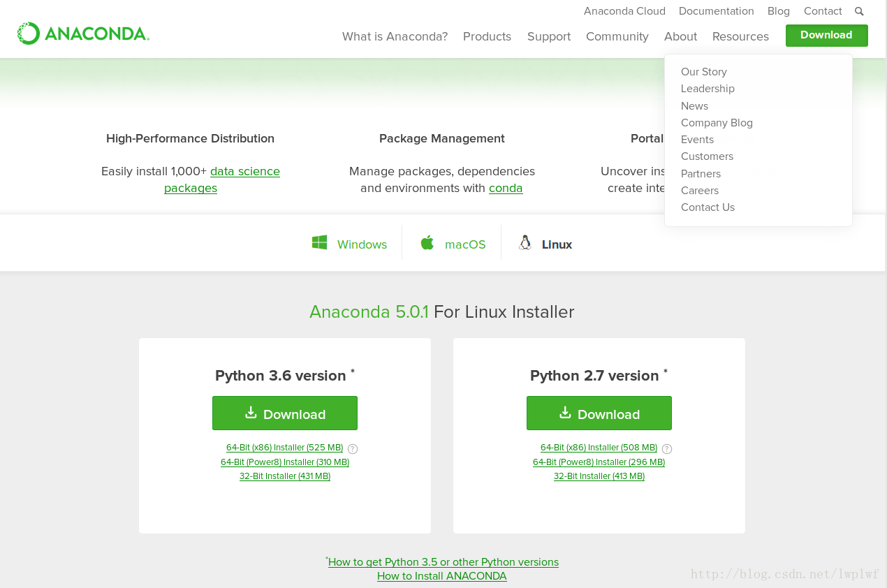The image size is (887, 588).
Task: Download the Python 3.6 version
Action: pyautogui.click(x=285, y=413)
